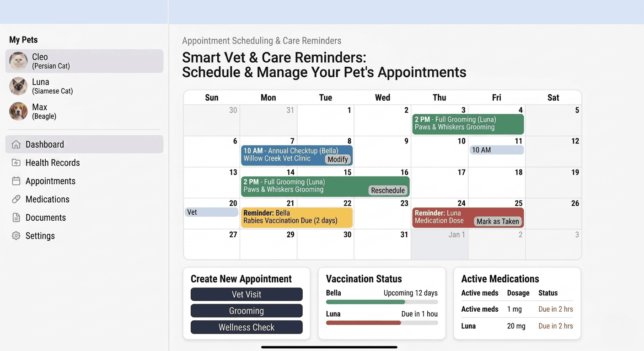Image resolution: width=644 pixels, height=351 pixels.
Task: Click the Settings gear icon
Action: 16,236
